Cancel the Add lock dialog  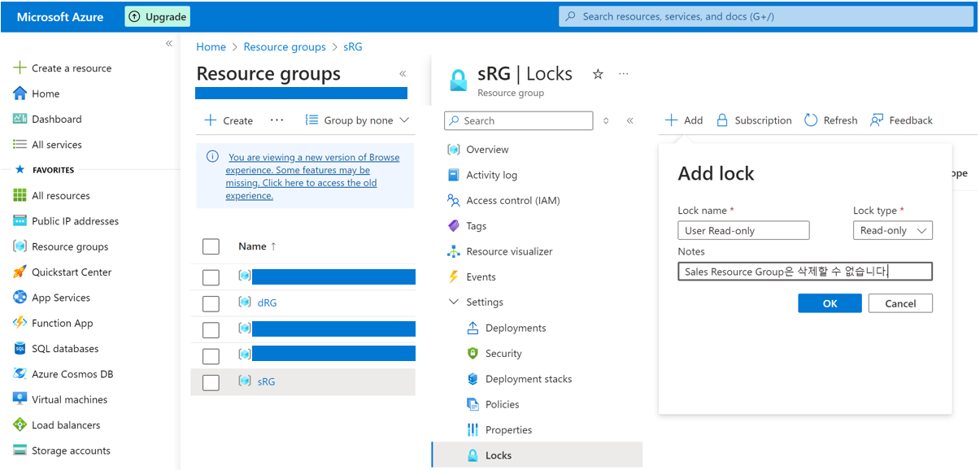coord(900,303)
